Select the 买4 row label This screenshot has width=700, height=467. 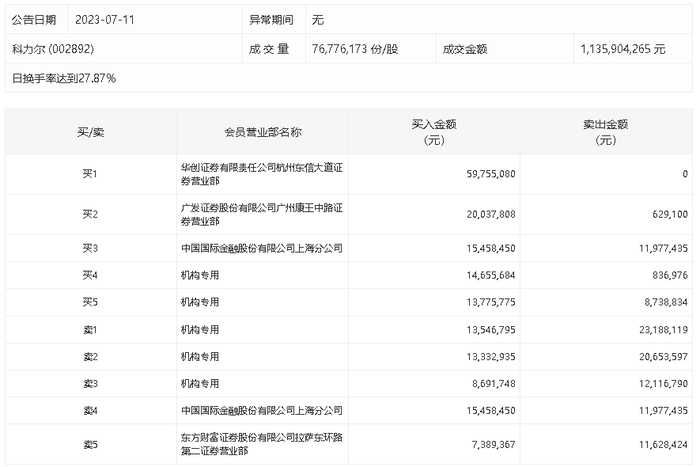90,275
